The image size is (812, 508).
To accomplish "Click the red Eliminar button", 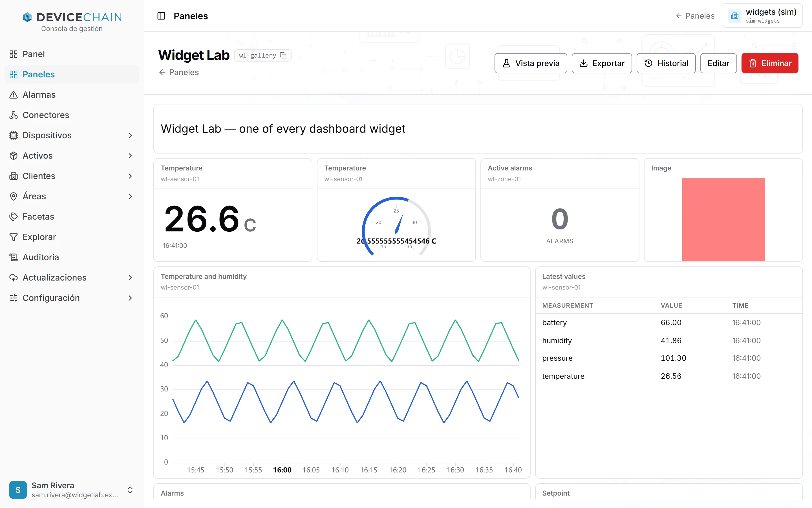I will click(x=770, y=63).
